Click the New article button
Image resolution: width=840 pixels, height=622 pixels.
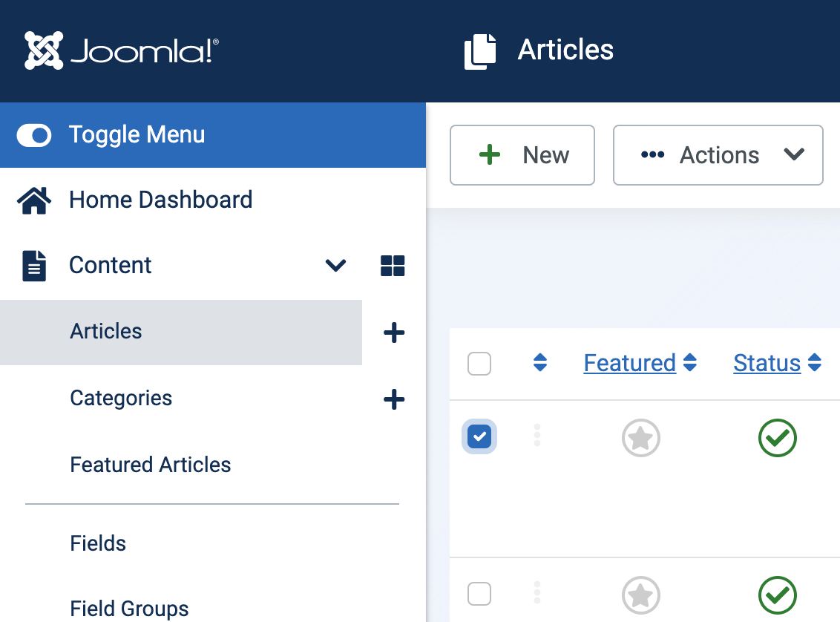(x=522, y=155)
